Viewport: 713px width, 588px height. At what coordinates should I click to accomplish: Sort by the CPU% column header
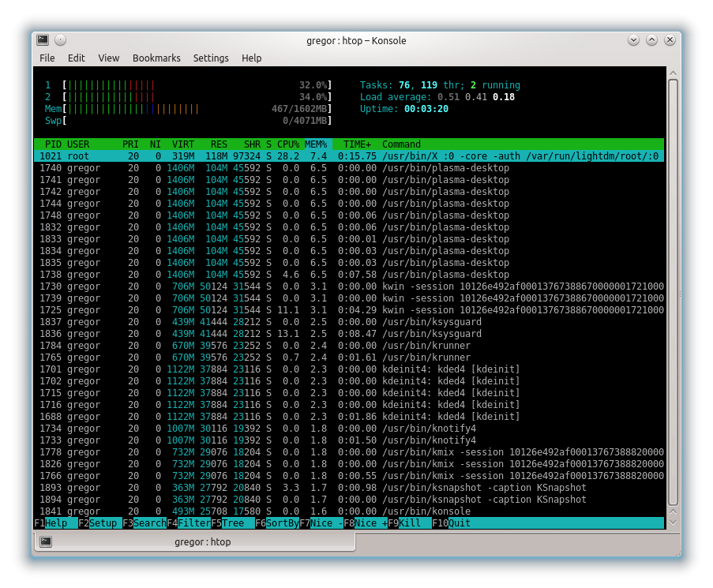pos(287,144)
